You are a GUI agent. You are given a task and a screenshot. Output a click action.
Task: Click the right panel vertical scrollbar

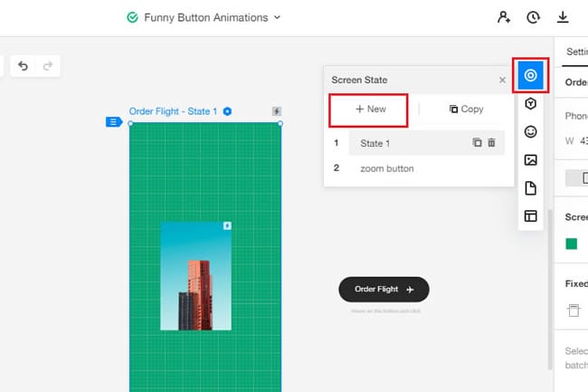(x=550, y=289)
